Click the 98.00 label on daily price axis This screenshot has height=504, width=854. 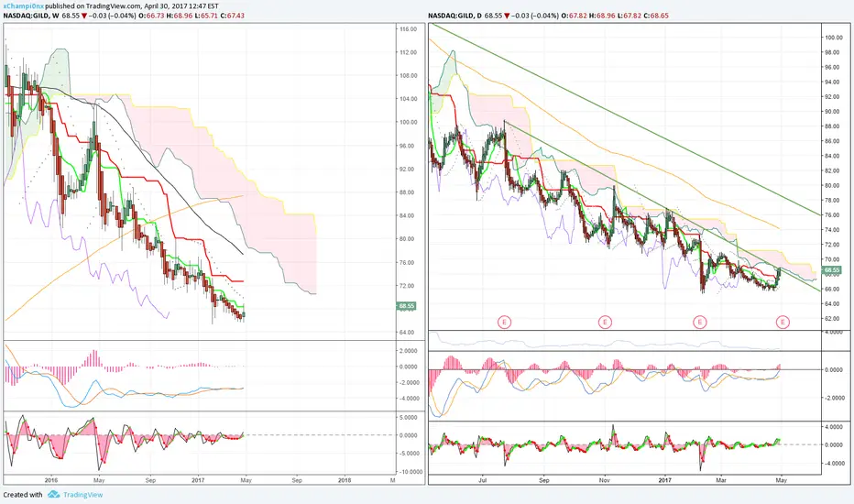pos(832,52)
